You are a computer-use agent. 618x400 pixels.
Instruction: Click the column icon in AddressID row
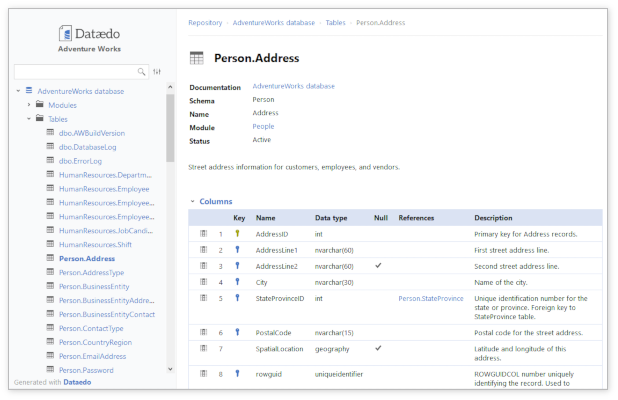tap(203, 233)
